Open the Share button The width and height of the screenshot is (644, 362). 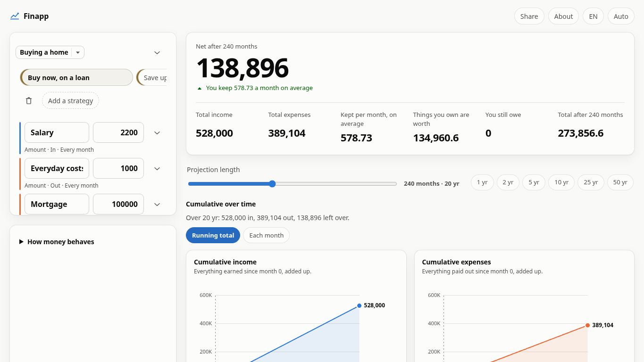529,16
